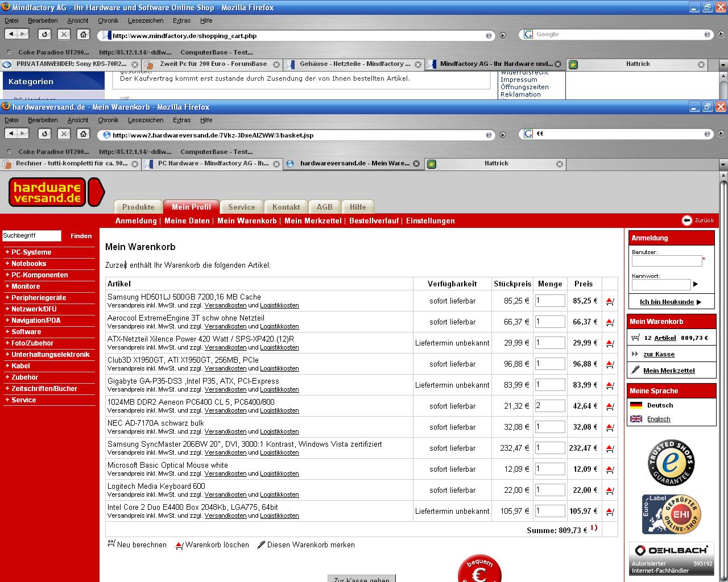Open Lesezeichen menu in Mindfactory Firefox window
Viewport: 728px width, 582px height.
(x=146, y=20)
